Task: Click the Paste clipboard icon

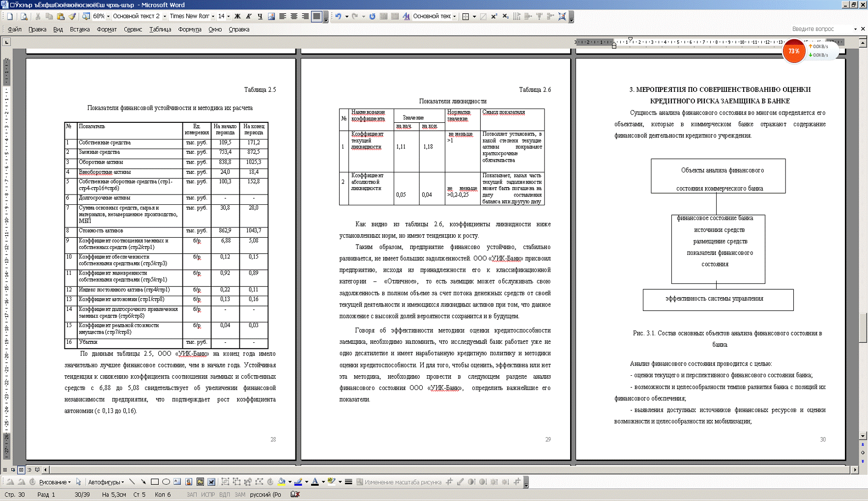Action: [x=60, y=16]
